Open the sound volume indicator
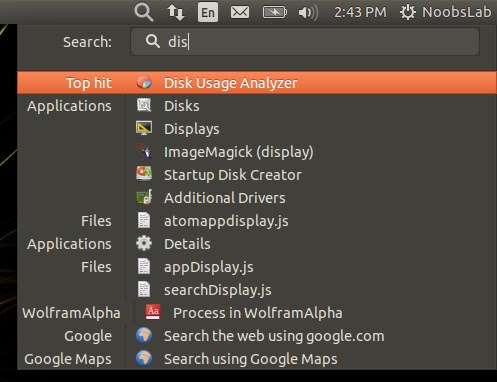 click(308, 13)
